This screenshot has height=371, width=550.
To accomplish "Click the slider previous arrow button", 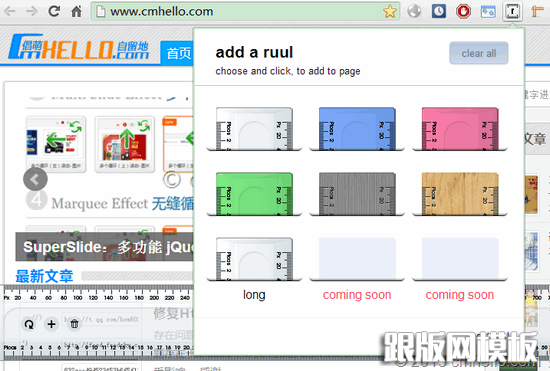I will coord(35,179).
